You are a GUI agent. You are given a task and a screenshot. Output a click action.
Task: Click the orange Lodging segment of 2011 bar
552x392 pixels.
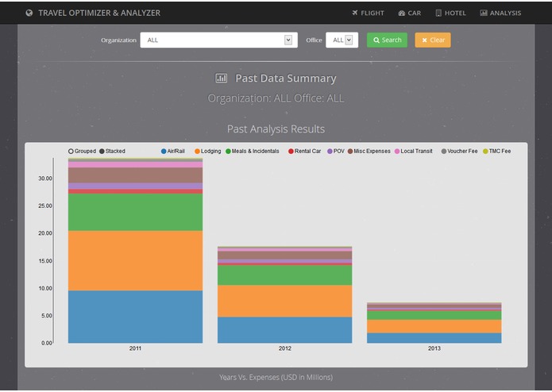click(135, 260)
